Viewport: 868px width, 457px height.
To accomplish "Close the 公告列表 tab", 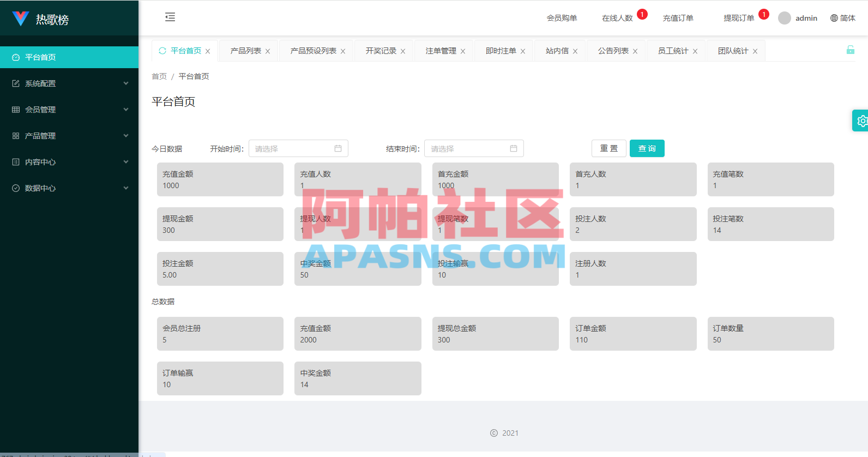I will (635, 51).
